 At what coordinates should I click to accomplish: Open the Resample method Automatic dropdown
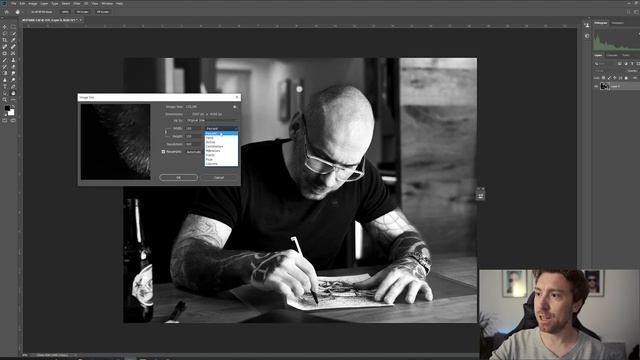[195, 152]
